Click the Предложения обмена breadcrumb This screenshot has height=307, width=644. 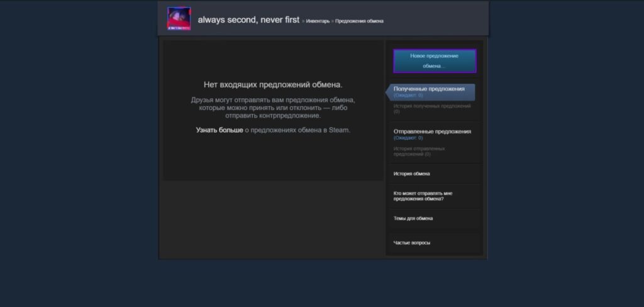tap(359, 21)
